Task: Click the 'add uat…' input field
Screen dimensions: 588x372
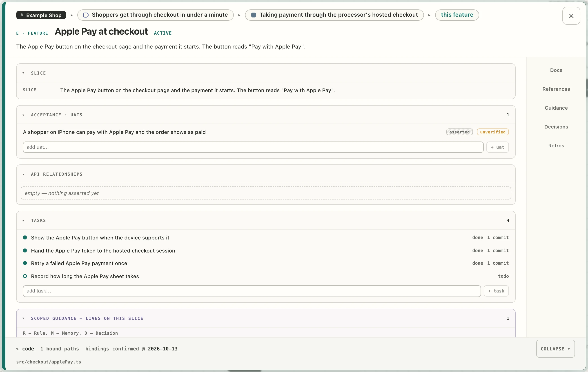Action: [x=253, y=147]
